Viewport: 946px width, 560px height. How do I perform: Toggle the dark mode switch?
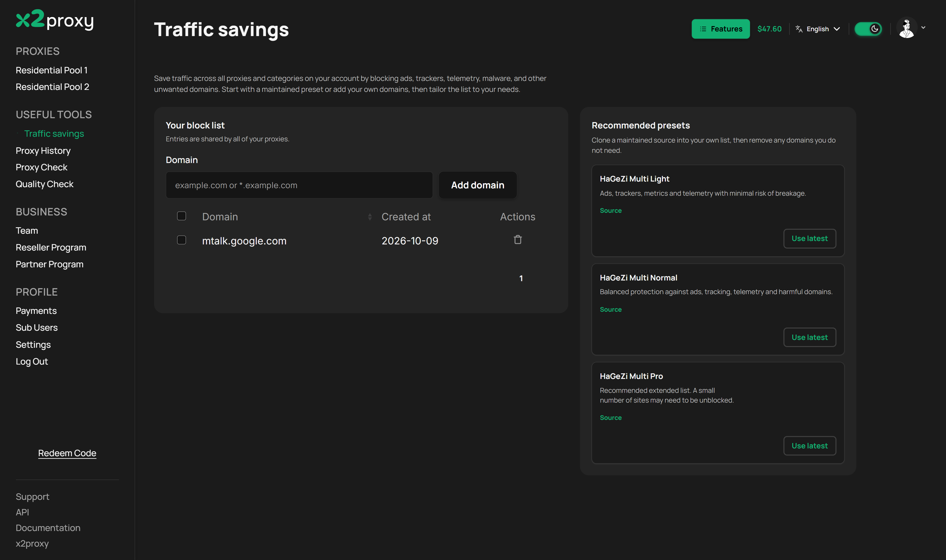[x=868, y=29]
